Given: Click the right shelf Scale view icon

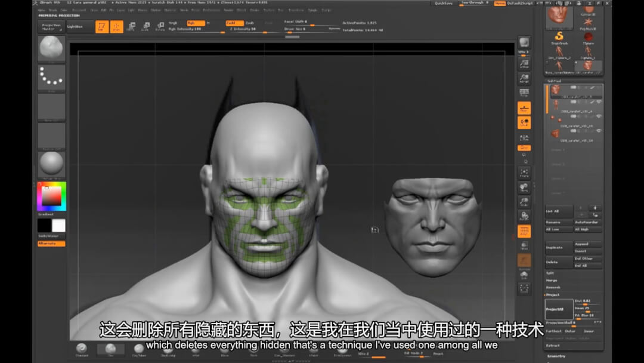Looking at the screenshot, I should click(524, 202).
